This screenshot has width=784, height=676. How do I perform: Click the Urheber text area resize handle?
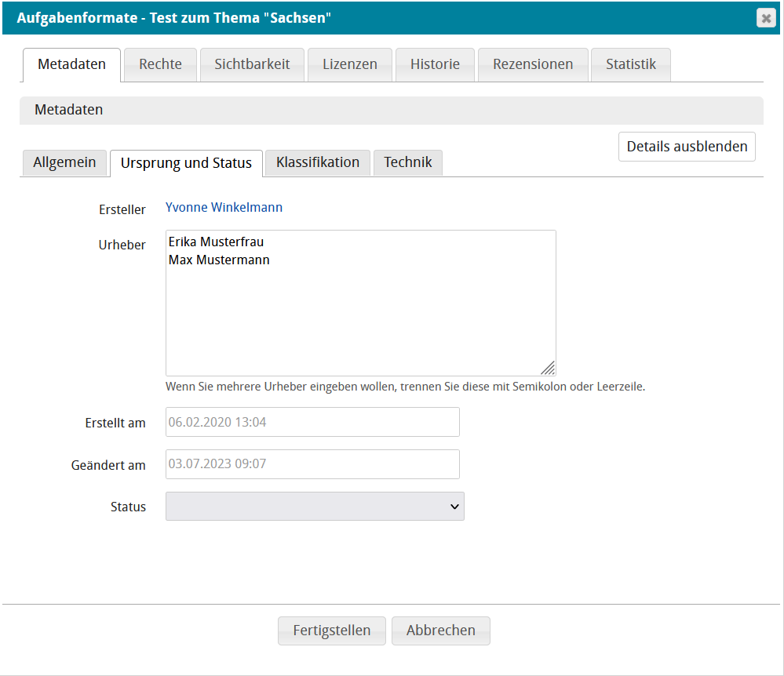(548, 368)
